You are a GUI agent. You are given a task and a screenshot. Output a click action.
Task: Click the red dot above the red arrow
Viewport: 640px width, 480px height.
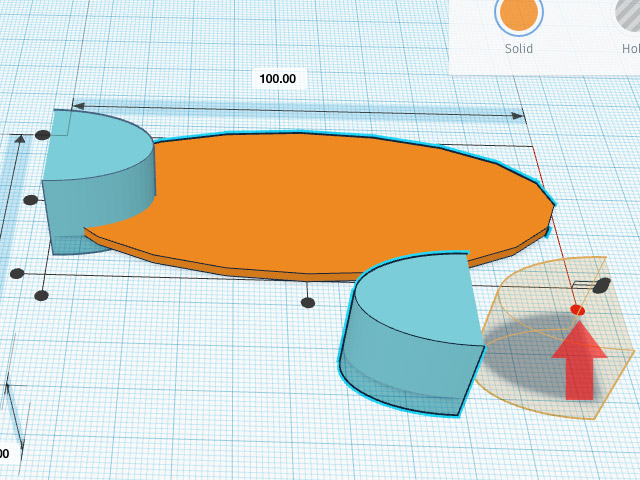pyautogui.click(x=577, y=311)
